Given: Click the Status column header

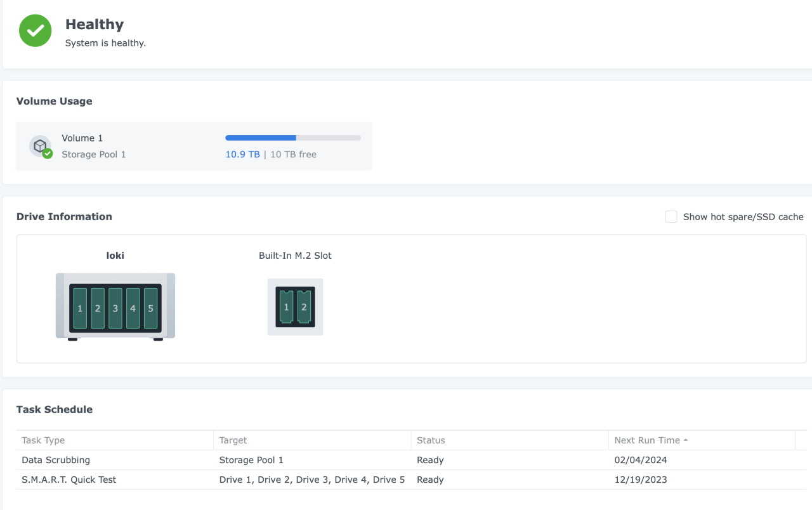Looking at the screenshot, I should point(510,440).
